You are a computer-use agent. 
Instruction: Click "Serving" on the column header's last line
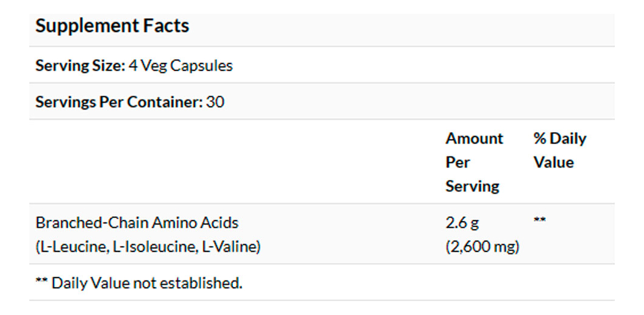(472, 186)
